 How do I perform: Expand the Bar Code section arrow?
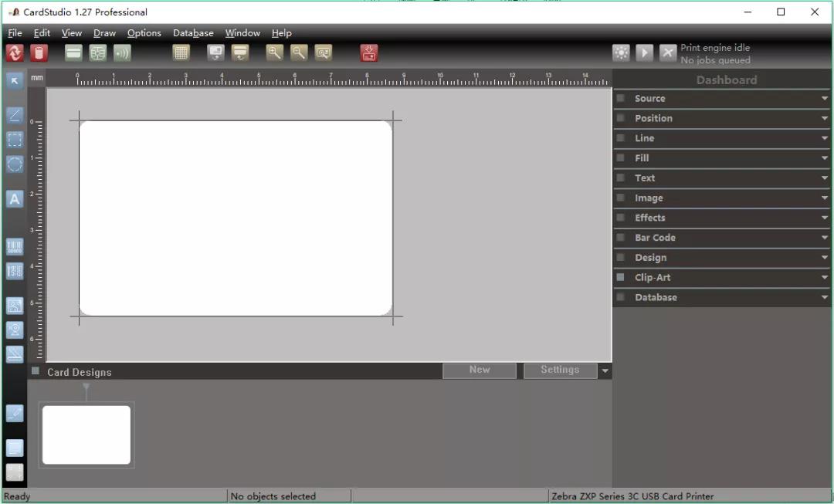(x=825, y=238)
